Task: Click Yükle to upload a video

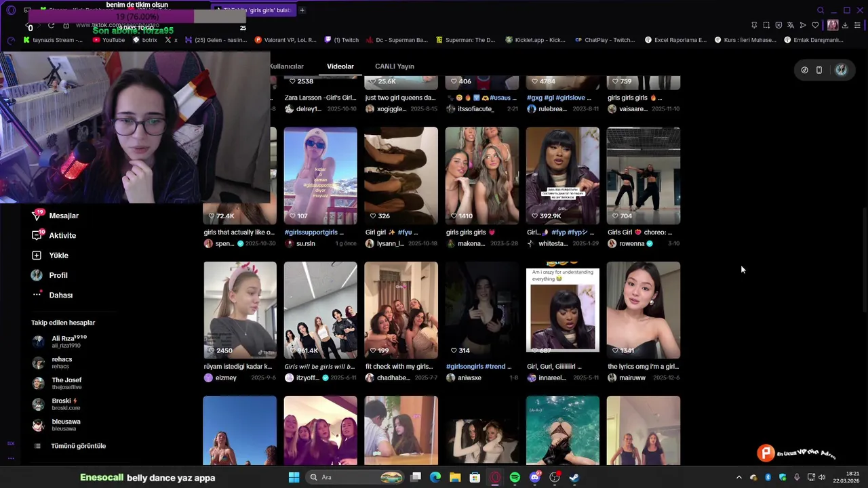Action: point(50,256)
